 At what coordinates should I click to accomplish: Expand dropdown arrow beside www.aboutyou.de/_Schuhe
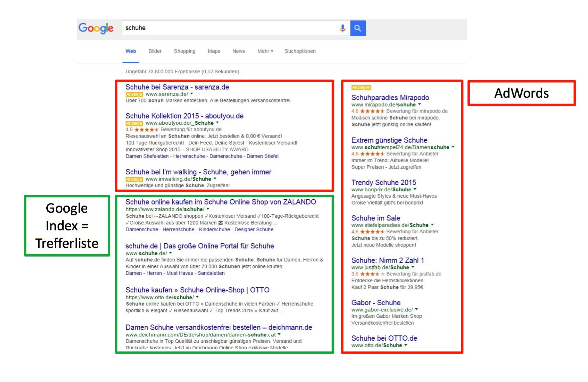pyautogui.click(x=218, y=123)
